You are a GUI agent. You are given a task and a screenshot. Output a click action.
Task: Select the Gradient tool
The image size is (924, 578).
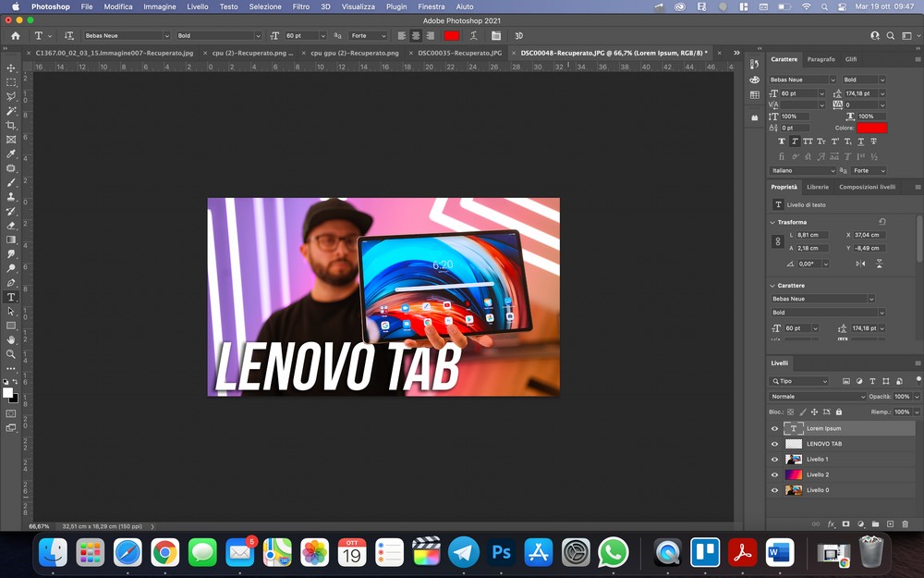[10, 240]
